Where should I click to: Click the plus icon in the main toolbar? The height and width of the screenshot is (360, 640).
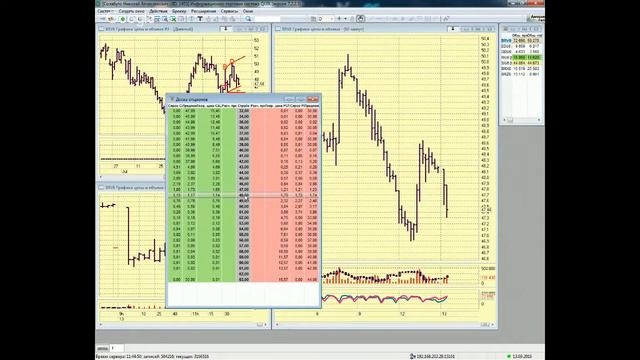point(339,19)
